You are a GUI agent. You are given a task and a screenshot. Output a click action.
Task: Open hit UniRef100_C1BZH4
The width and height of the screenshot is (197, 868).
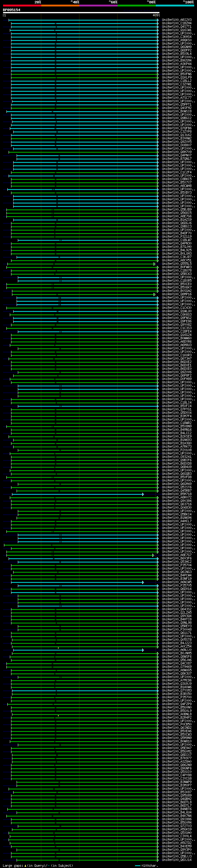pyautogui.click(x=176, y=23)
